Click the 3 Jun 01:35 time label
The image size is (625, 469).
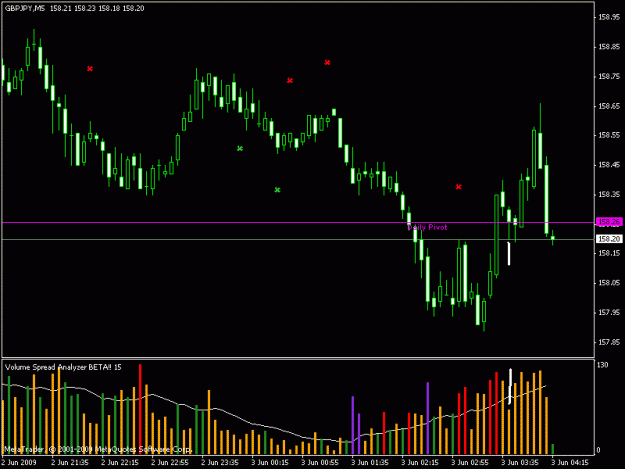369,463
